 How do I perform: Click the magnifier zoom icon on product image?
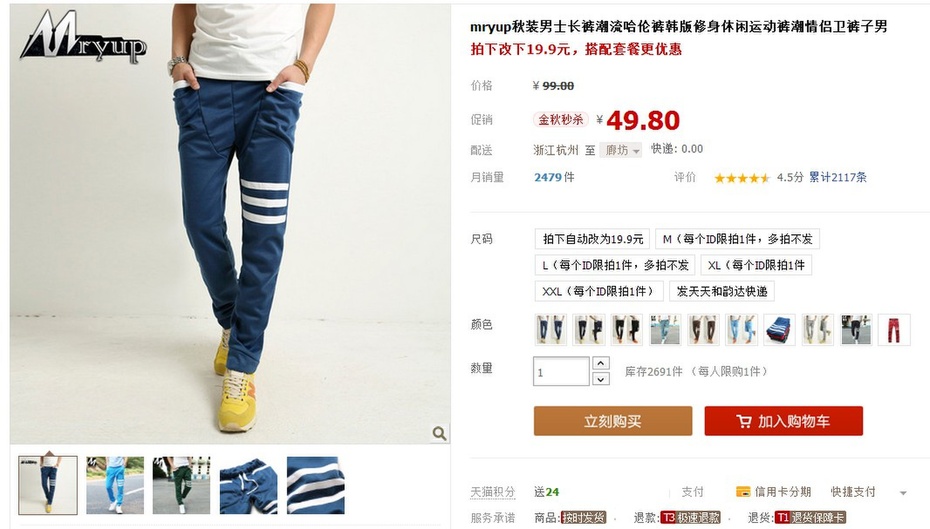439,434
